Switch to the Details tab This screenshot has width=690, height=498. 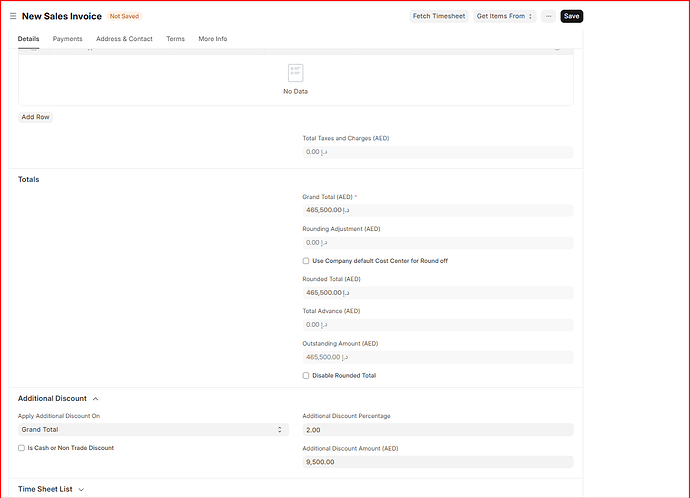coord(29,39)
